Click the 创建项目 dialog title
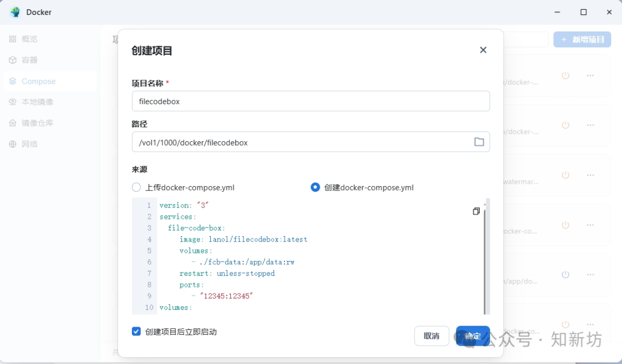 152,51
